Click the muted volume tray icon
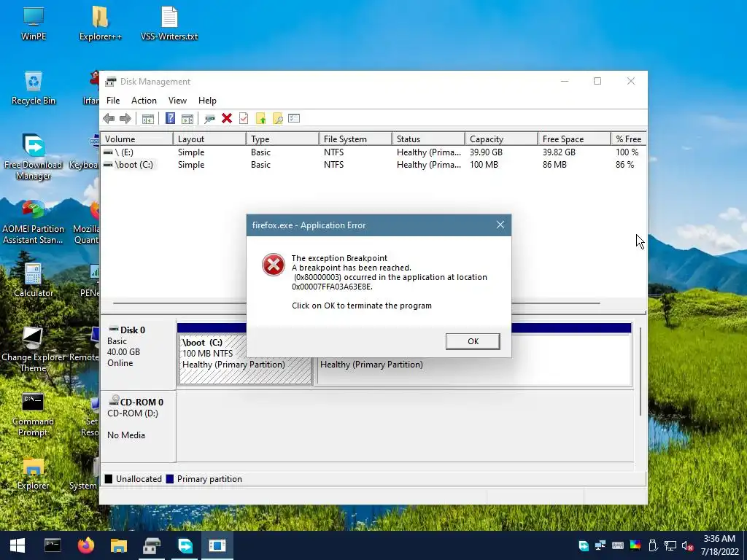The image size is (747, 560). [x=687, y=545]
